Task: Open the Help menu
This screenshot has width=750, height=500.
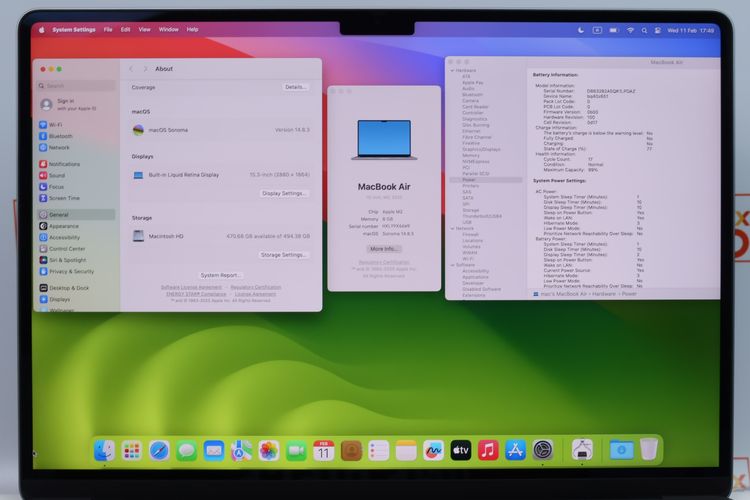Action: click(x=192, y=30)
